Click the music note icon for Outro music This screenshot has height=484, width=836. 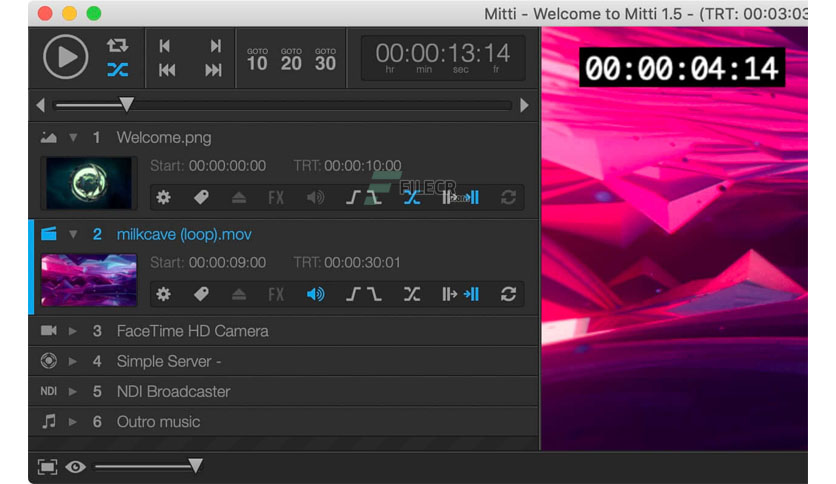[49, 422]
